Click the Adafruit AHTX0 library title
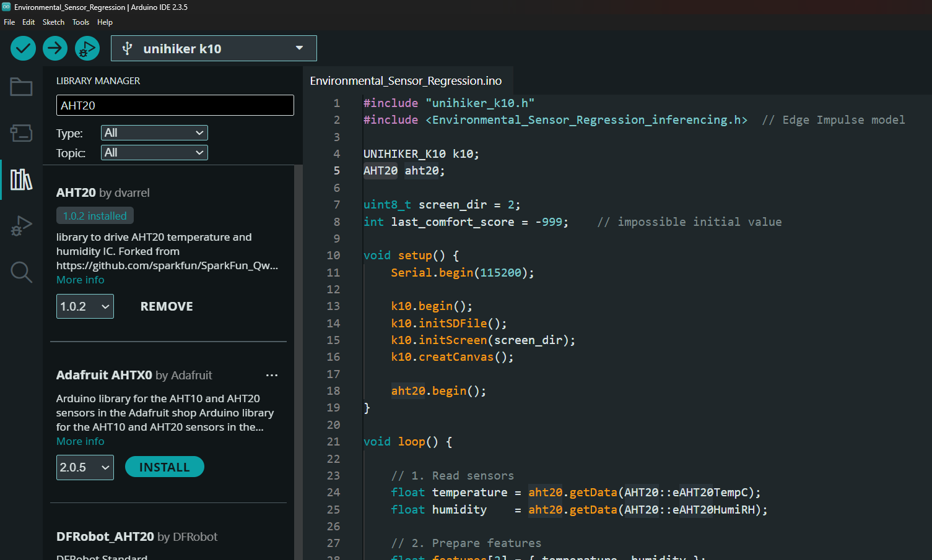This screenshot has width=932, height=560. click(x=134, y=375)
